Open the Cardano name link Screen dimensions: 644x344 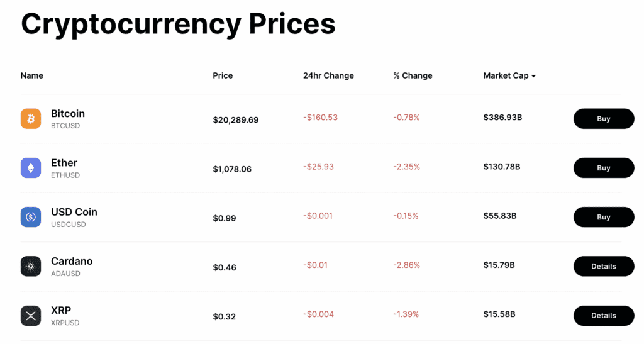coord(72,261)
